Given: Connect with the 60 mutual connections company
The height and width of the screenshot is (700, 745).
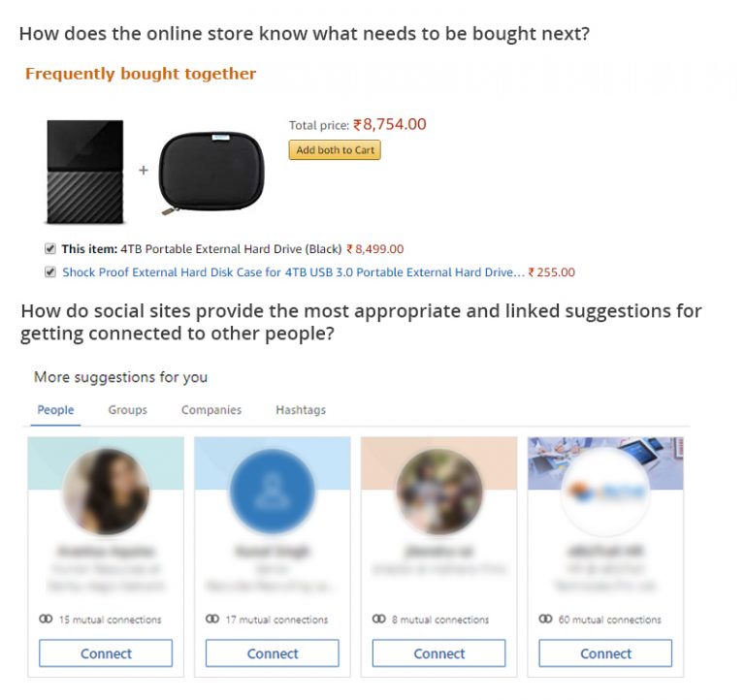Looking at the screenshot, I should tap(606, 653).
